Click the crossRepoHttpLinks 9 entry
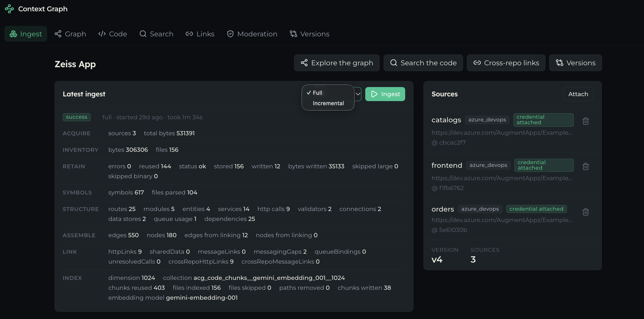Viewport: 644px width, 319px height. point(201,262)
